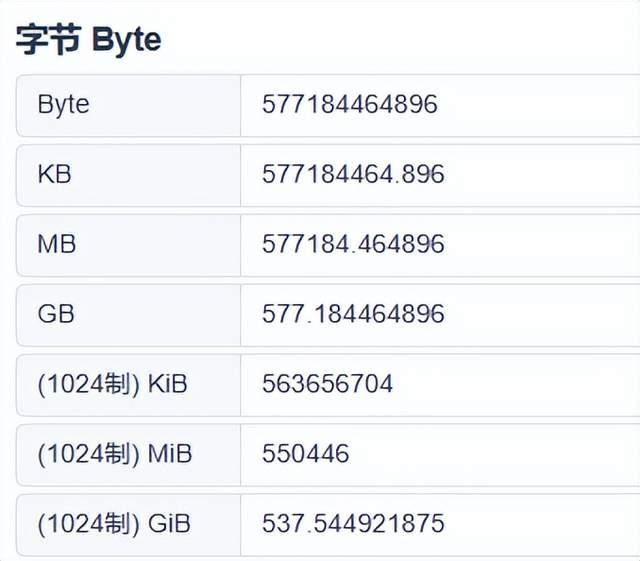
Task: Focus the KB value field
Action: click(440, 174)
